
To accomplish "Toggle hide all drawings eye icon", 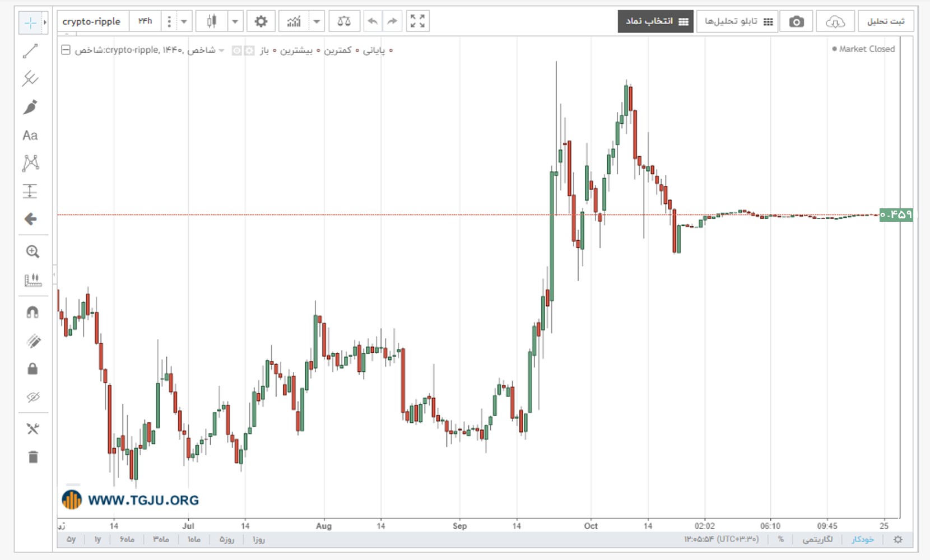I will (32, 397).
